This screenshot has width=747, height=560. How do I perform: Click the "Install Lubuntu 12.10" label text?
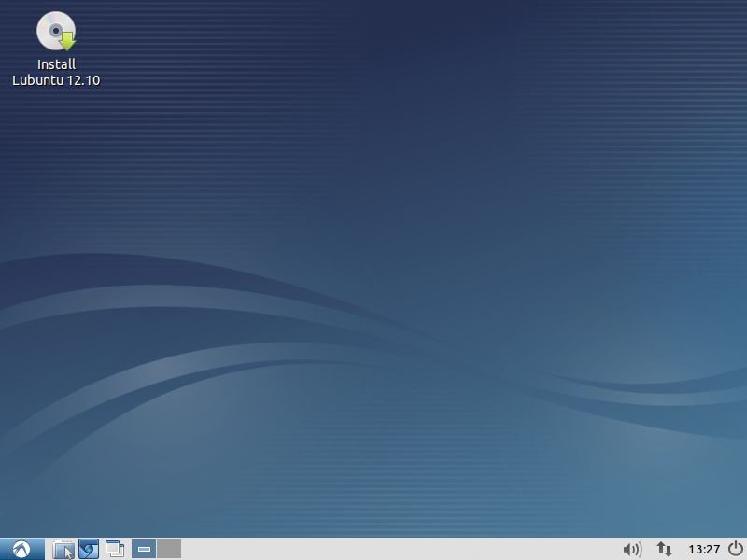coord(56,72)
